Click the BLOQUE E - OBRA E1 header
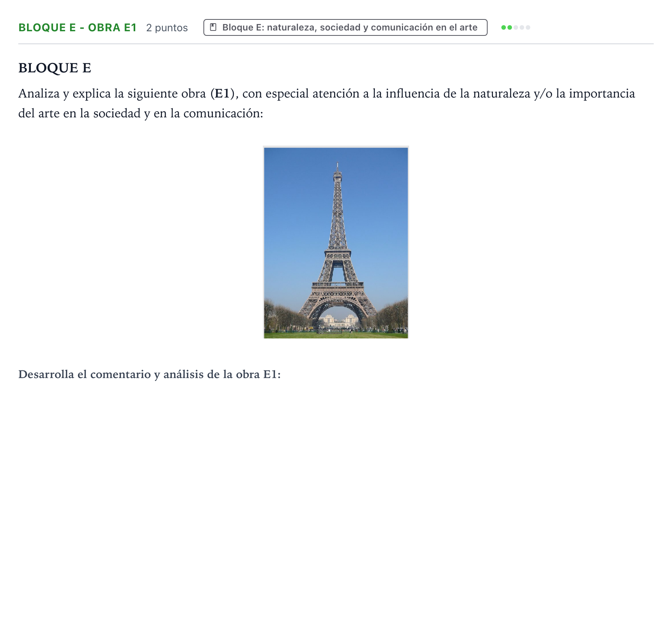The width and height of the screenshot is (672, 622). [77, 27]
